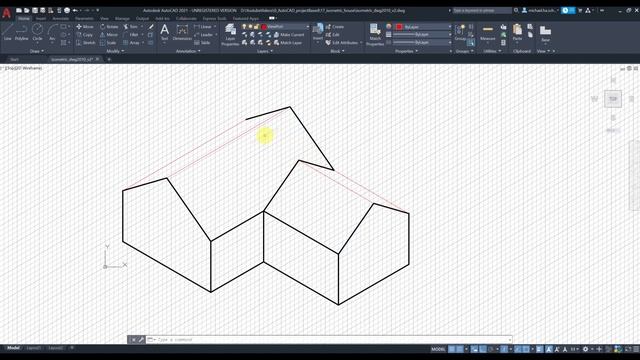Expand the Utilities panel
Viewport: 640px width, 360px height.
492,51
